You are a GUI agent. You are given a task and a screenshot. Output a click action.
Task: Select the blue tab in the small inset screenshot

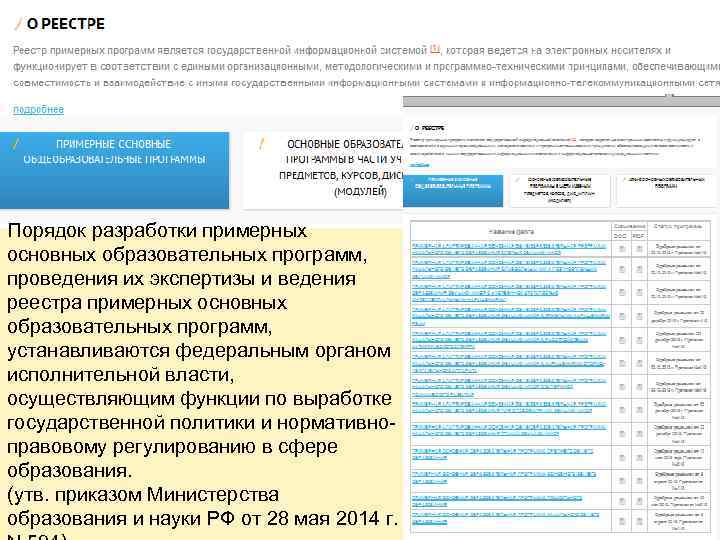(453, 191)
